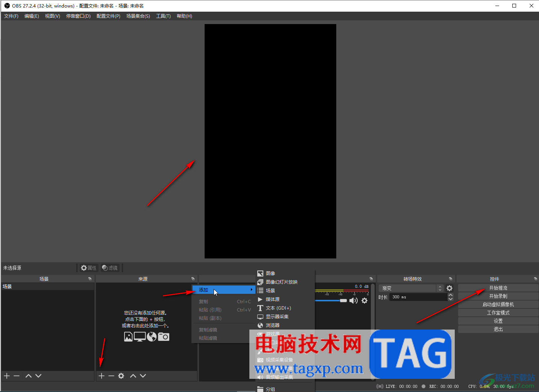Open the Tools (工具) menu
Viewport: 539px width, 392px height.
tap(163, 16)
